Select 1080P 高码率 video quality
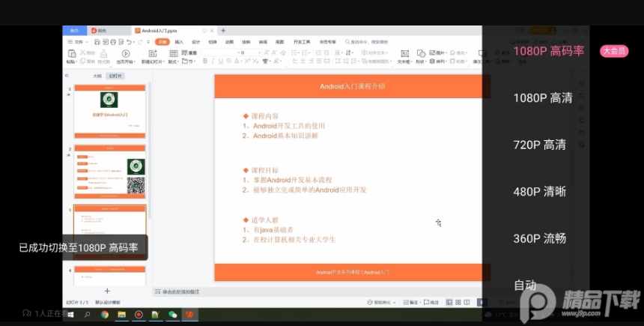The width and height of the screenshot is (644, 326). [549, 51]
